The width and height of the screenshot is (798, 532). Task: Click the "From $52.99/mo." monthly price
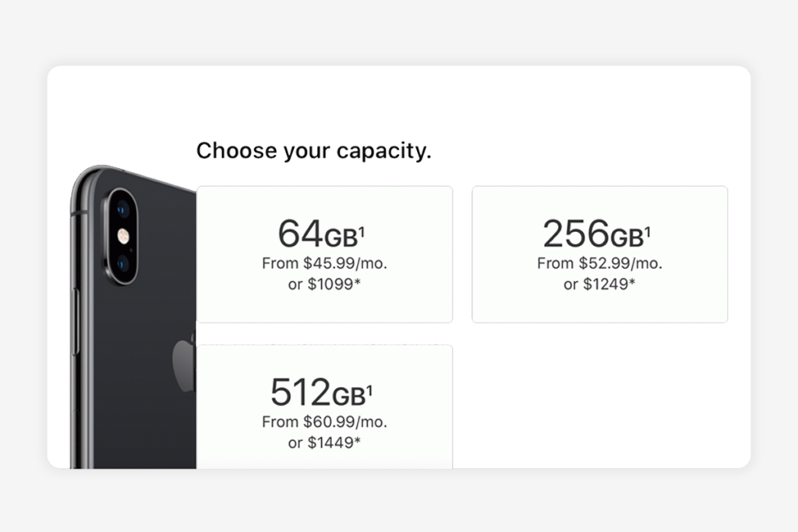(x=599, y=263)
